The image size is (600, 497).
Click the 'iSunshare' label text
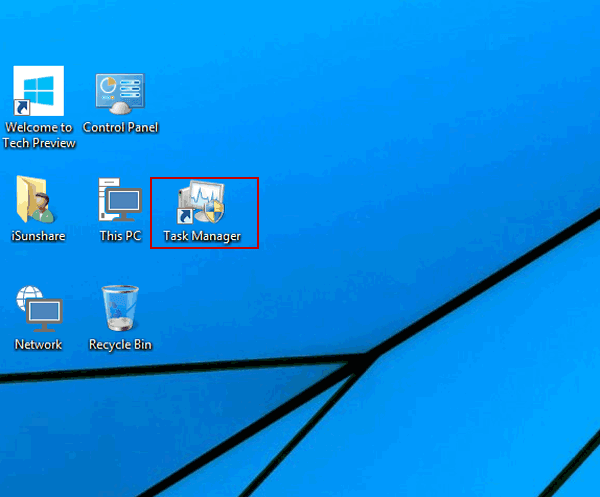click(38, 236)
